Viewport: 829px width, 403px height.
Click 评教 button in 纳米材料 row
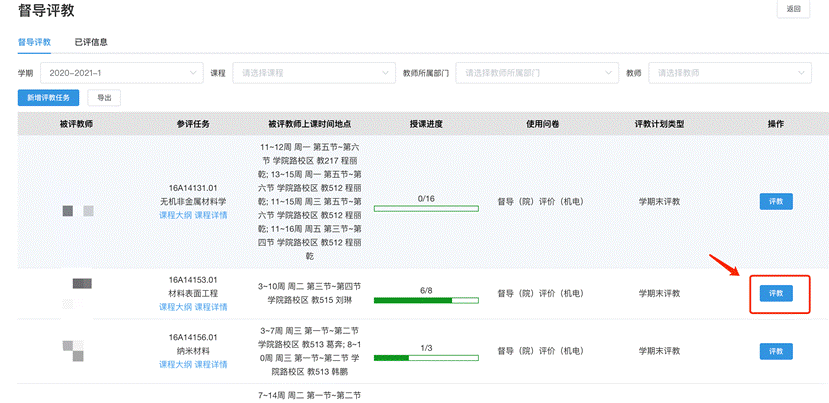[x=776, y=351]
